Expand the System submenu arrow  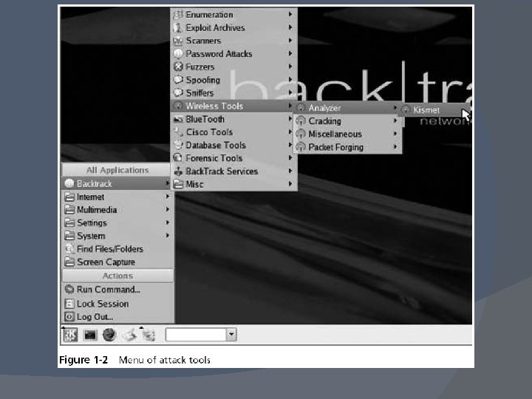pos(168,236)
